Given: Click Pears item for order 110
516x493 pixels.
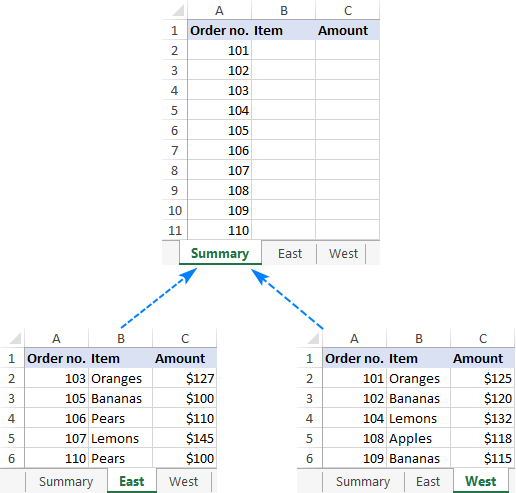Looking at the screenshot, I should click(x=121, y=458).
